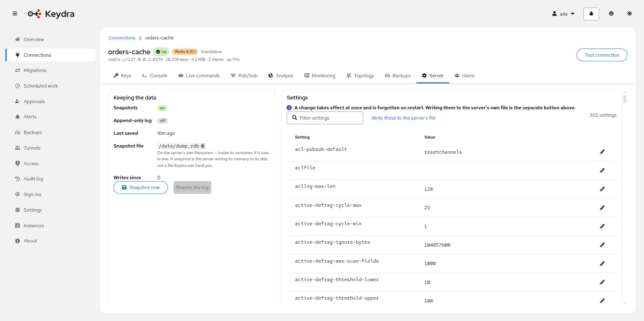Switch theme with the sun icon
The height and width of the screenshot is (321, 644).
[629, 14]
